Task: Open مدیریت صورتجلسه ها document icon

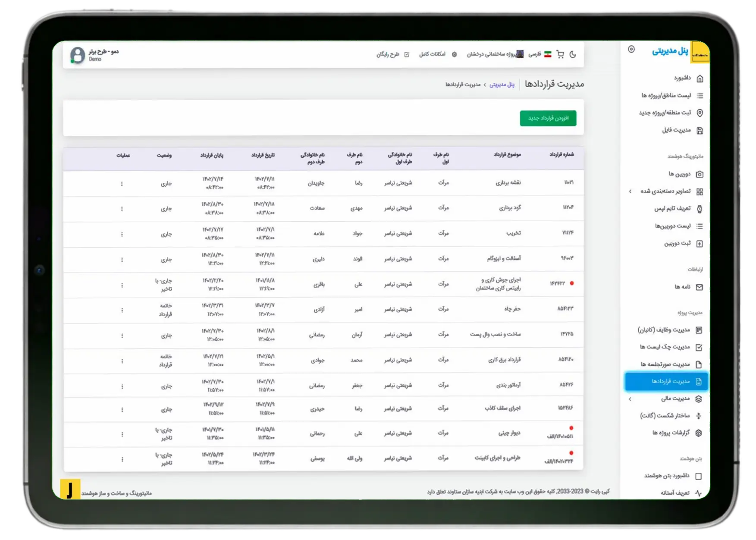Action: coord(699,364)
